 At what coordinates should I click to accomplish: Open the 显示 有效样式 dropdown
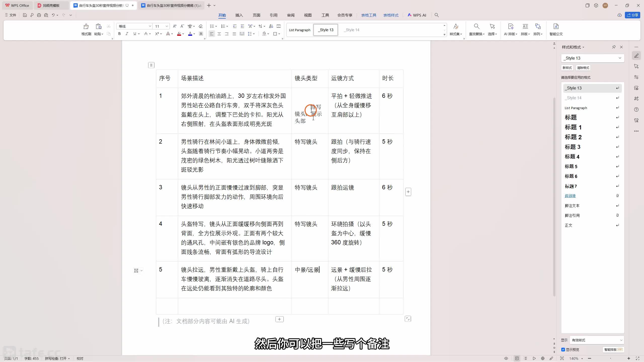(x=596, y=340)
